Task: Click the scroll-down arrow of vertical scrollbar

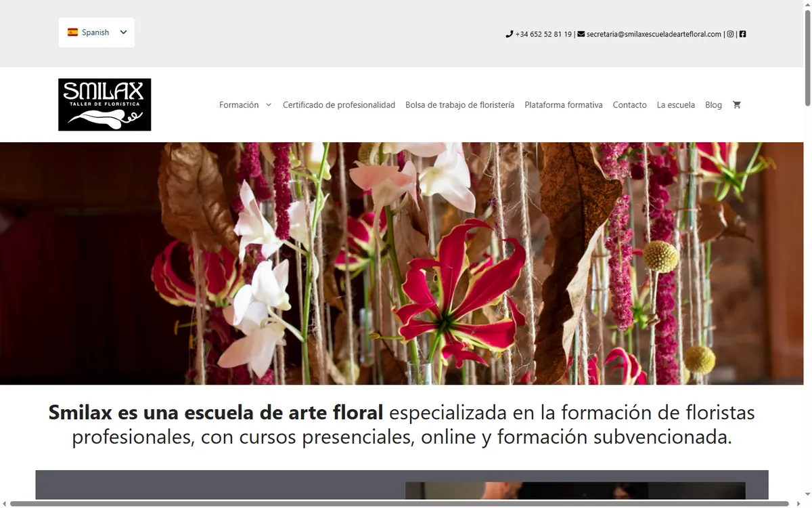Action: [x=808, y=495]
